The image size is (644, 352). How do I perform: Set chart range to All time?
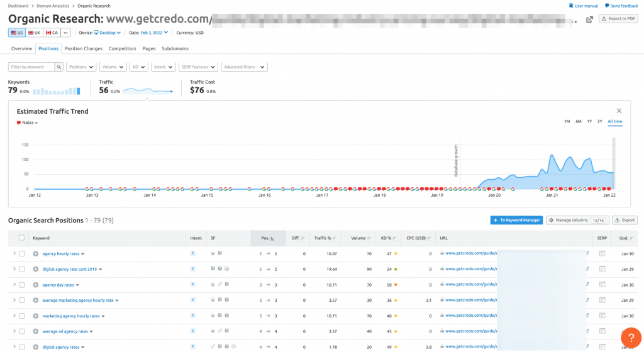tap(615, 121)
